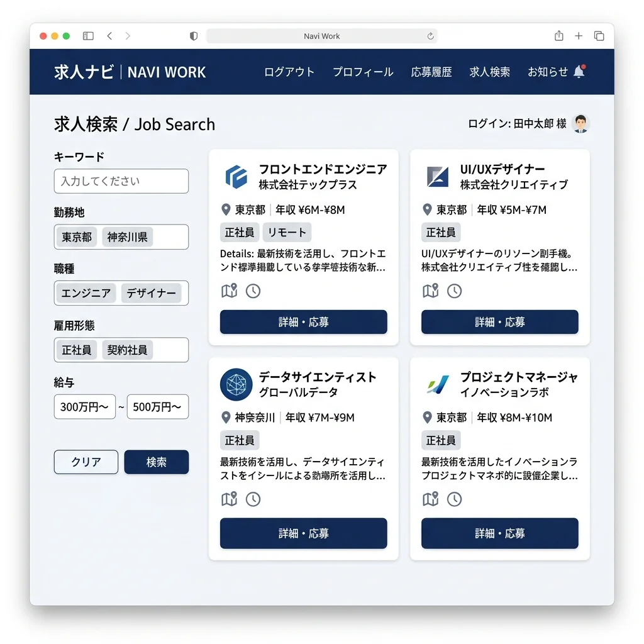Go back with the browser back arrow

coord(109,36)
